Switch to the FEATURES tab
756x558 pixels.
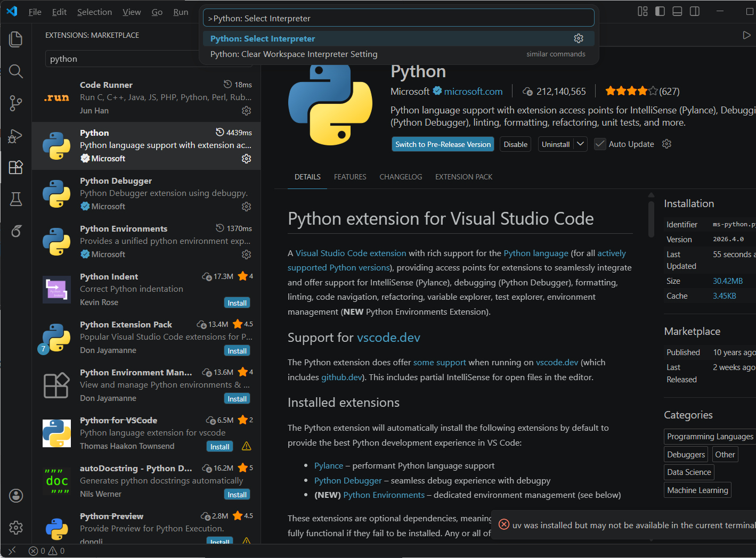tap(350, 177)
